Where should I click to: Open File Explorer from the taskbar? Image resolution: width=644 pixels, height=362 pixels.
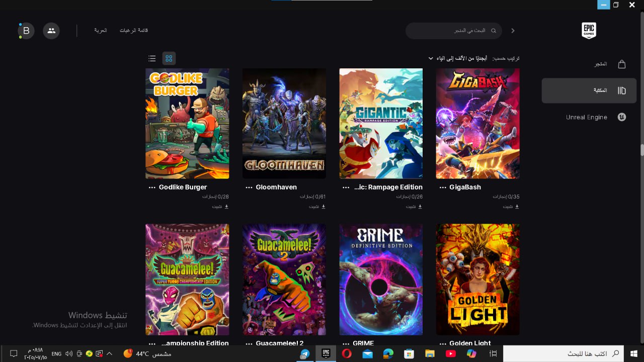click(x=430, y=353)
